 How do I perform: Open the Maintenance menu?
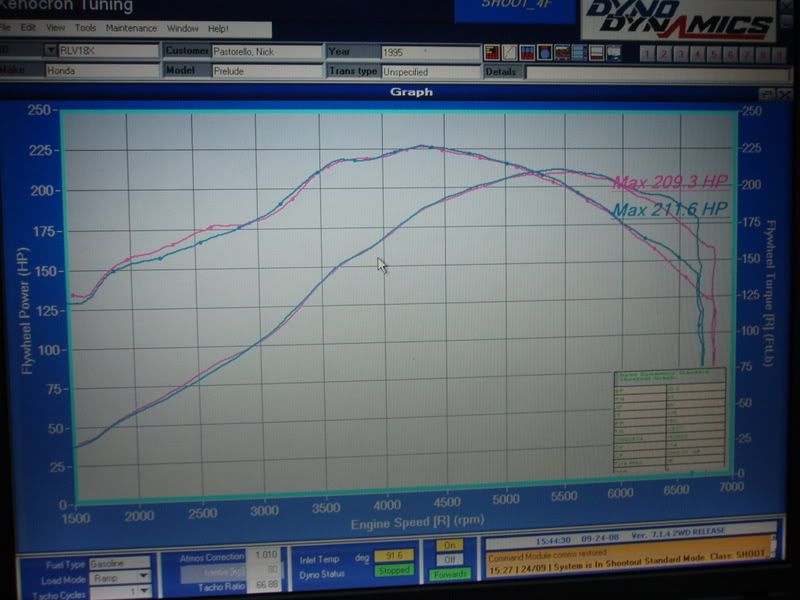(x=131, y=28)
